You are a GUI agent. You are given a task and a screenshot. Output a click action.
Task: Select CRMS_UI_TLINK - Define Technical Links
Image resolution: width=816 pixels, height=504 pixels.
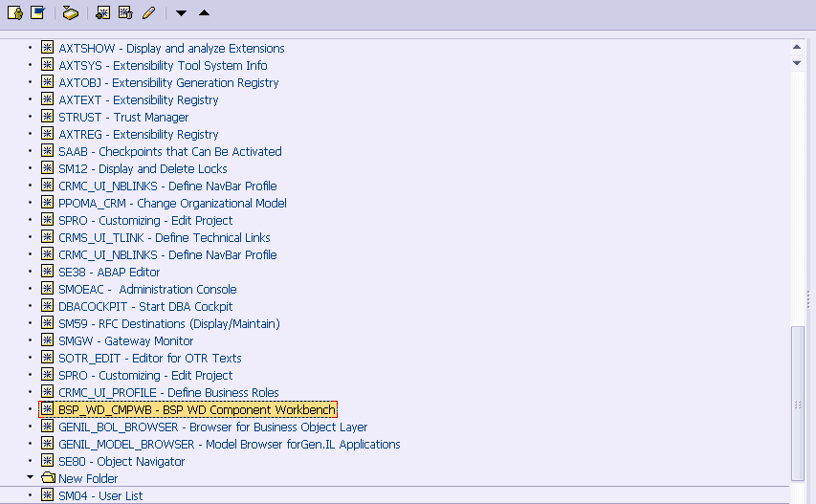[x=165, y=238]
